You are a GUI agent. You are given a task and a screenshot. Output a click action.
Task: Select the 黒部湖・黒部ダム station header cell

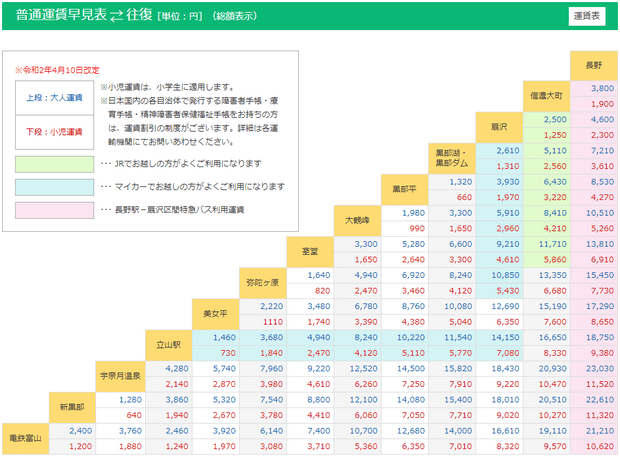coord(452,159)
